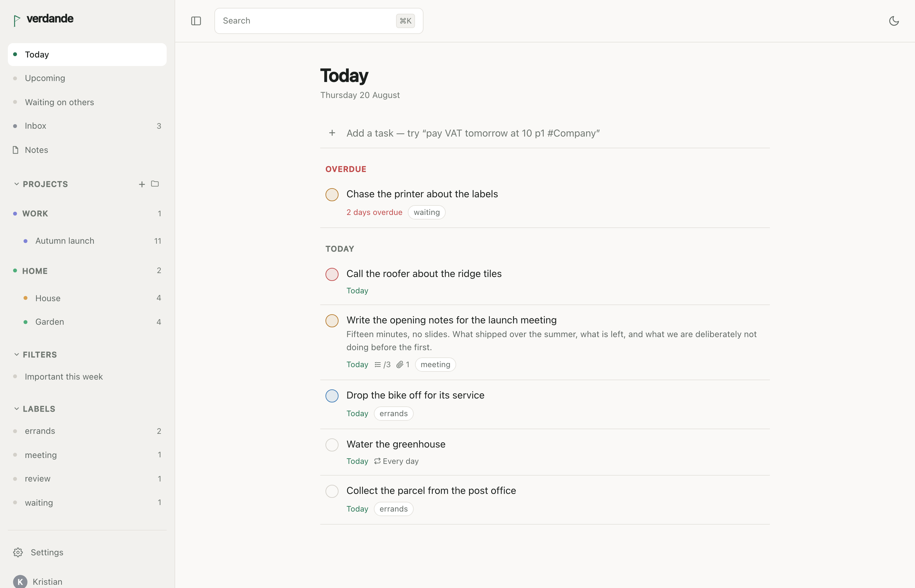Click the new folder icon in Projects

155,184
